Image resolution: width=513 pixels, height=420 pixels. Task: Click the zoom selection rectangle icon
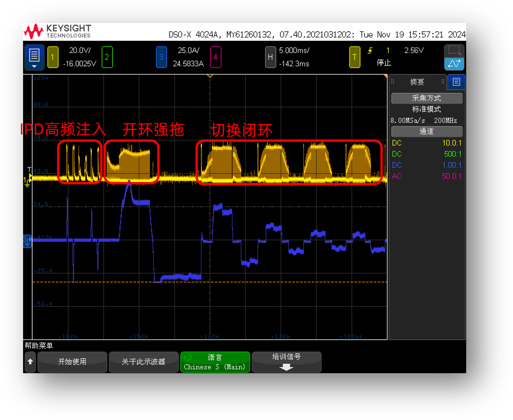click(454, 50)
